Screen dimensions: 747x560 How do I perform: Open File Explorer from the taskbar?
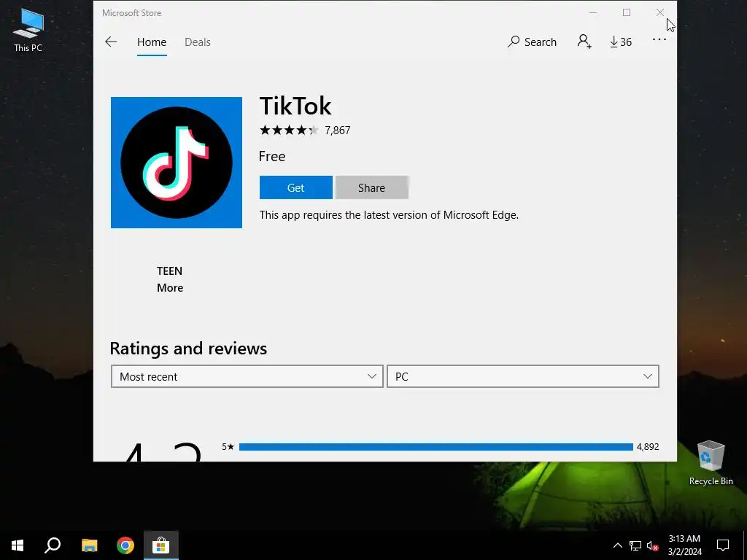[89, 545]
